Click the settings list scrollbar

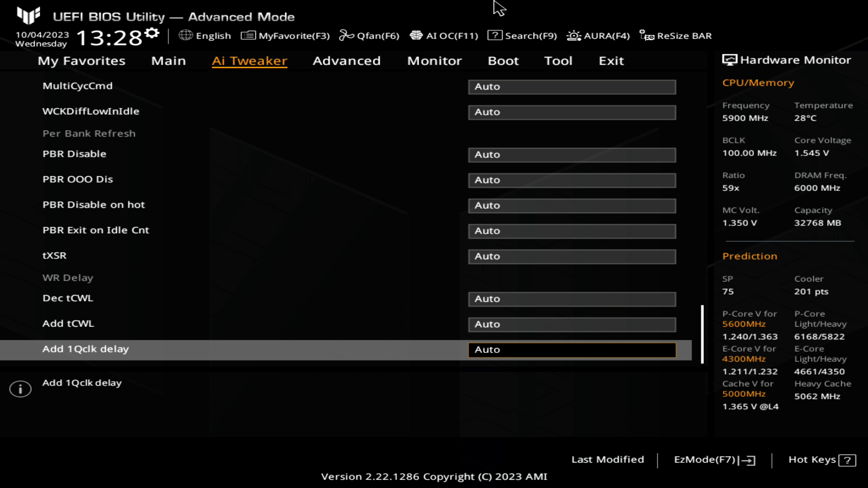pyautogui.click(x=702, y=334)
